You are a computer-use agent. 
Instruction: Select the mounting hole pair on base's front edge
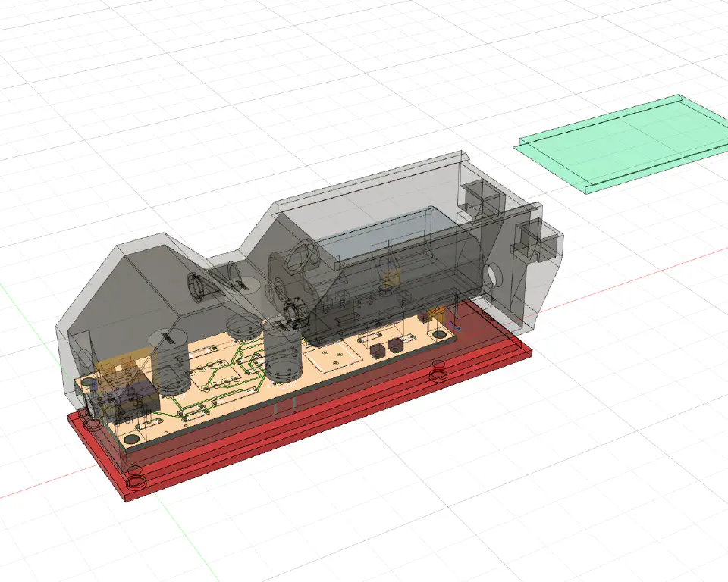438,371
